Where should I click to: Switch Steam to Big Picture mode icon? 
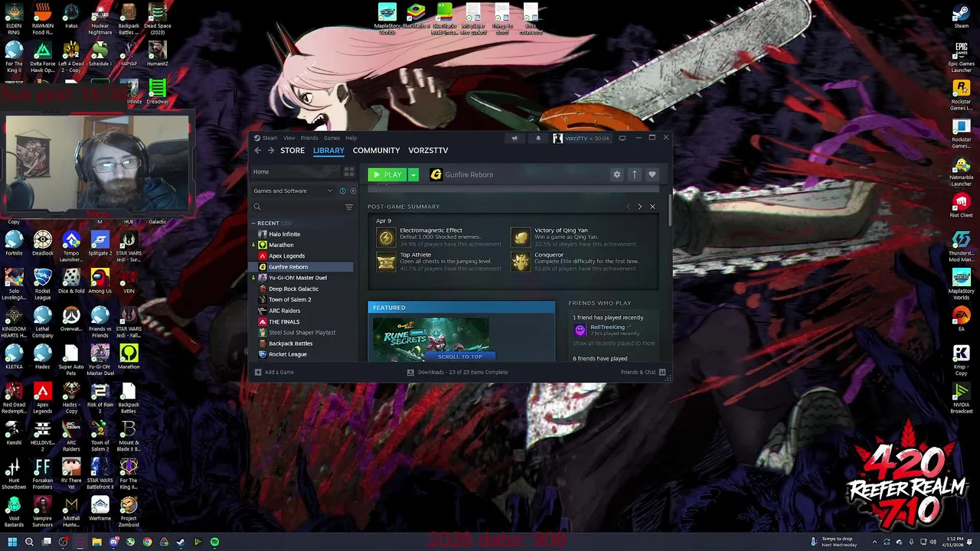622,139
